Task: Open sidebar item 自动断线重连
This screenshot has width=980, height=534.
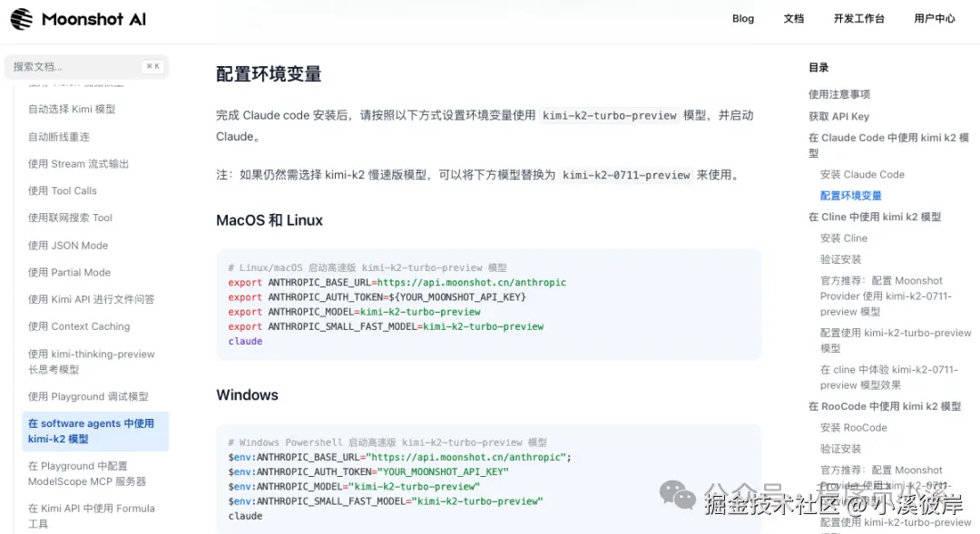Action: pyautogui.click(x=59, y=137)
